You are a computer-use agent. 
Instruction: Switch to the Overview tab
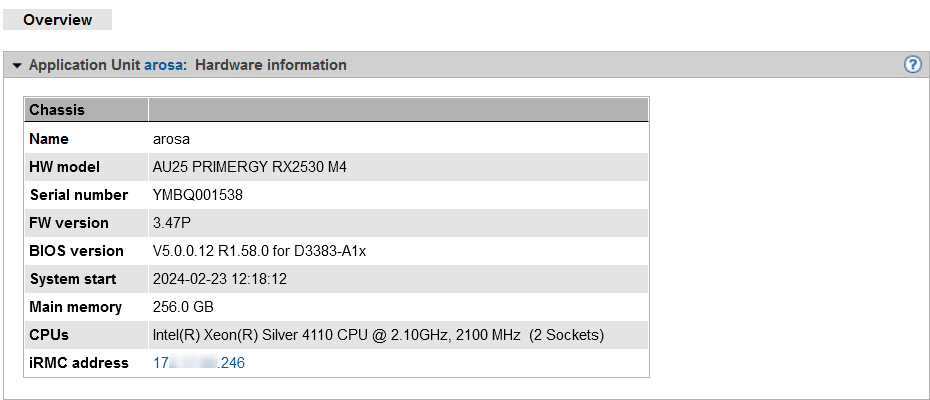coord(57,19)
